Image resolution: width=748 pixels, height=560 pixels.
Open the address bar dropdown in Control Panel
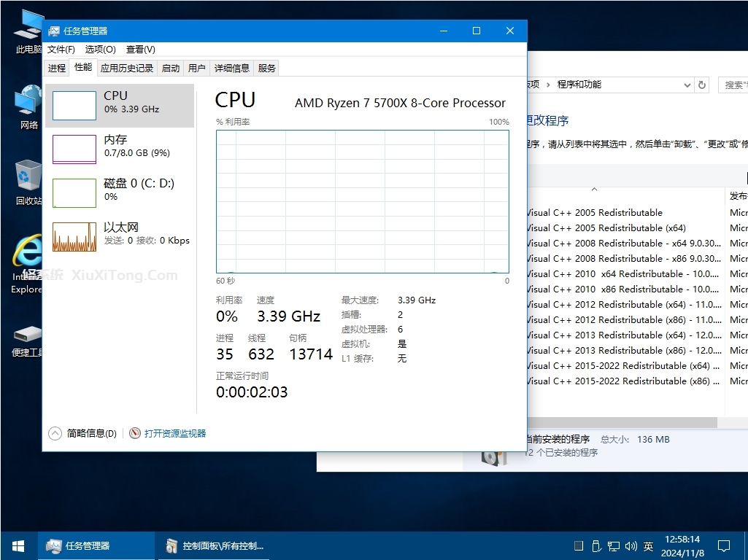click(687, 85)
